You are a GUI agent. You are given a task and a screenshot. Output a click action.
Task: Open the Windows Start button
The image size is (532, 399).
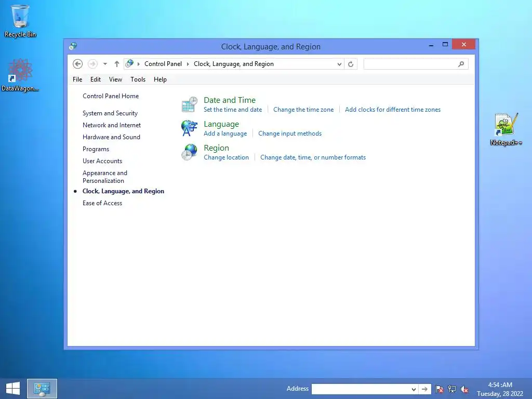click(x=13, y=388)
